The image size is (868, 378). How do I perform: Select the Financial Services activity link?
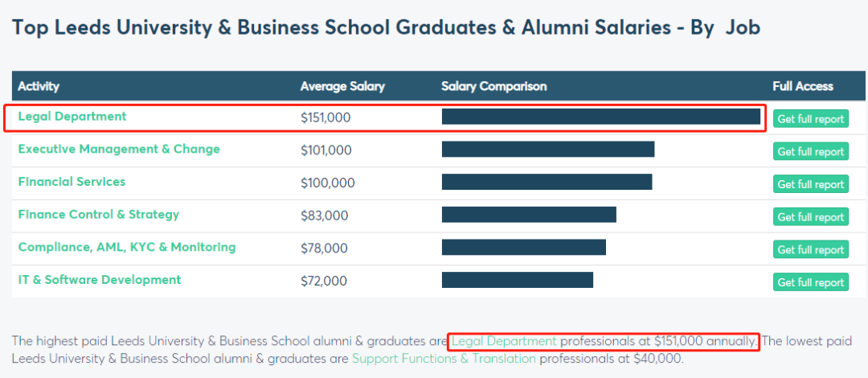coord(72,182)
